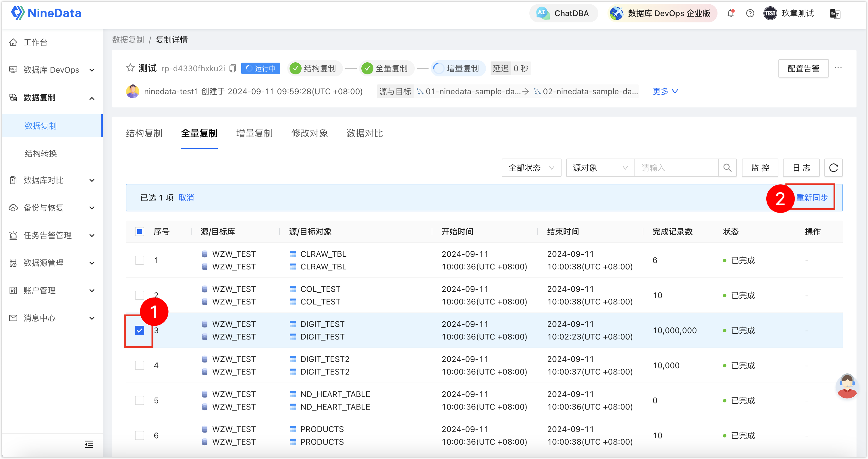Open notifications bell
The image size is (868, 459).
point(730,13)
